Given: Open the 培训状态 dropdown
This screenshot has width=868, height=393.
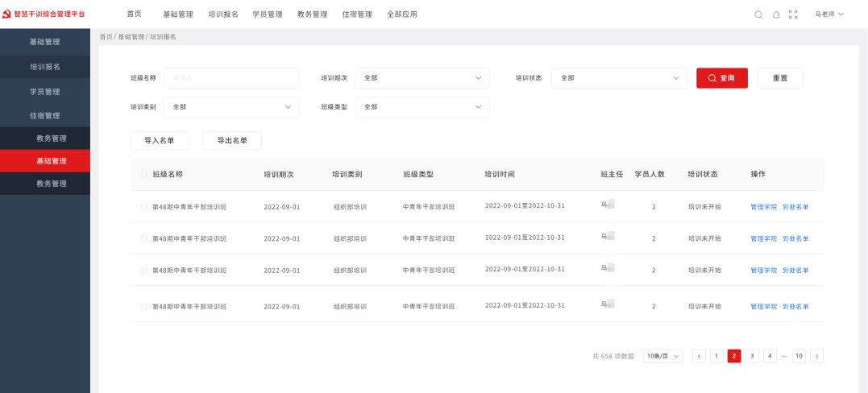Looking at the screenshot, I should (x=619, y=78).
